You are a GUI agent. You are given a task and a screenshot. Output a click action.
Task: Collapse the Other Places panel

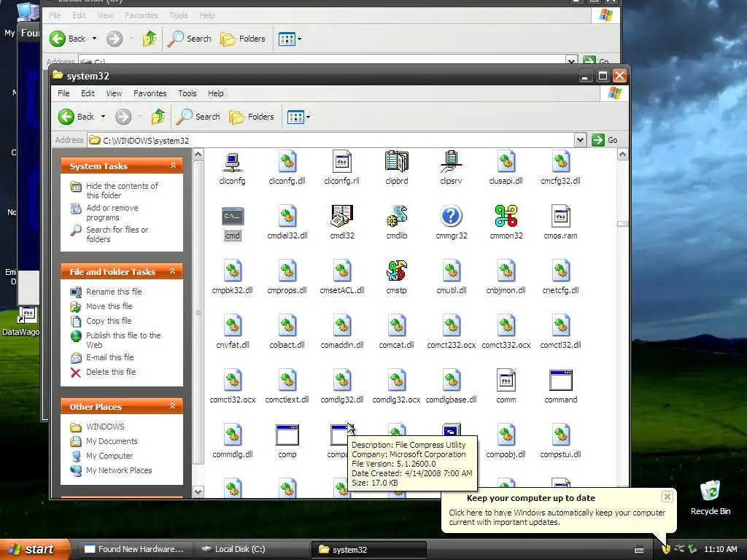pyautogui.click(x=173, y=406)
